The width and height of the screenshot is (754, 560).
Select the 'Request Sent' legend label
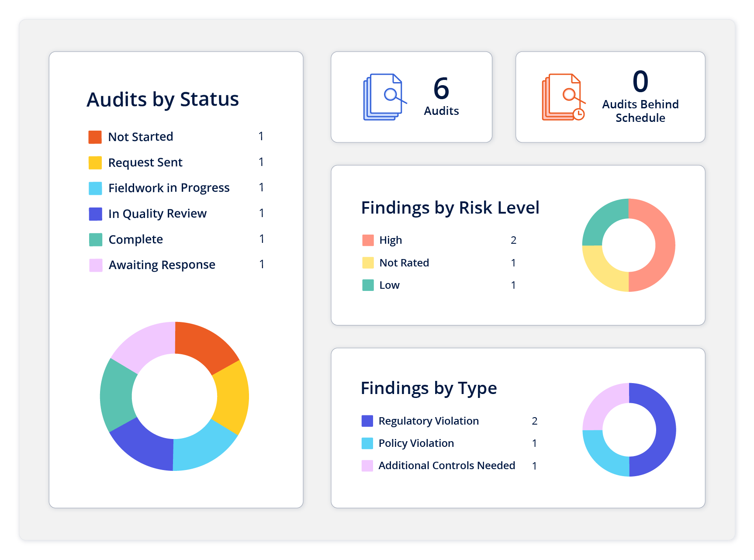click(x=145, y=162)
